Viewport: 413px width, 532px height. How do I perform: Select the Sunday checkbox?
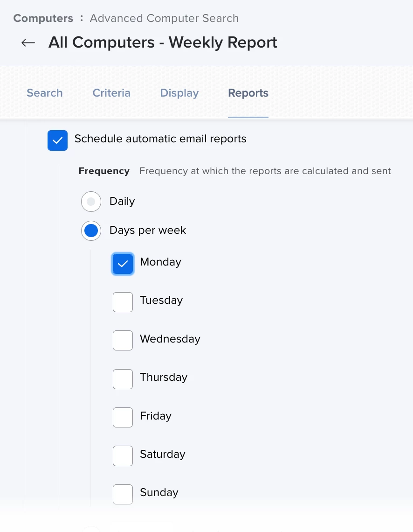(x=123, y=494)
